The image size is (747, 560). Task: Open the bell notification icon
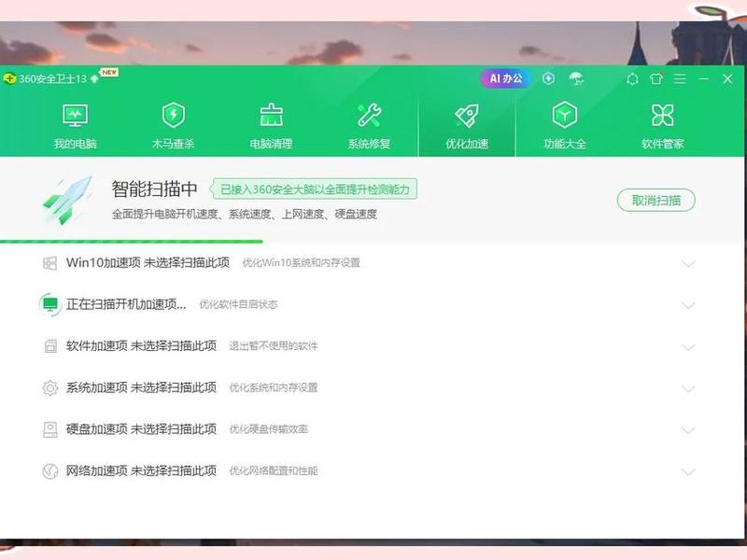633,79
